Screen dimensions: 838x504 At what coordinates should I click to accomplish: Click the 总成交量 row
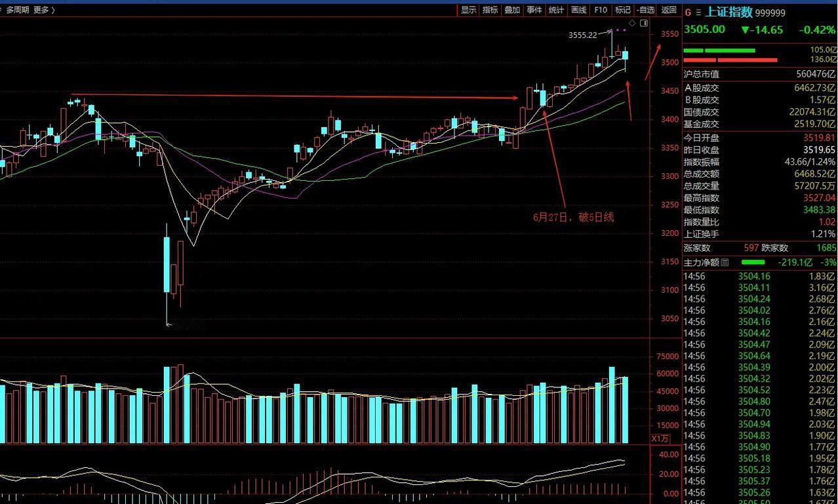click(759, 186)
